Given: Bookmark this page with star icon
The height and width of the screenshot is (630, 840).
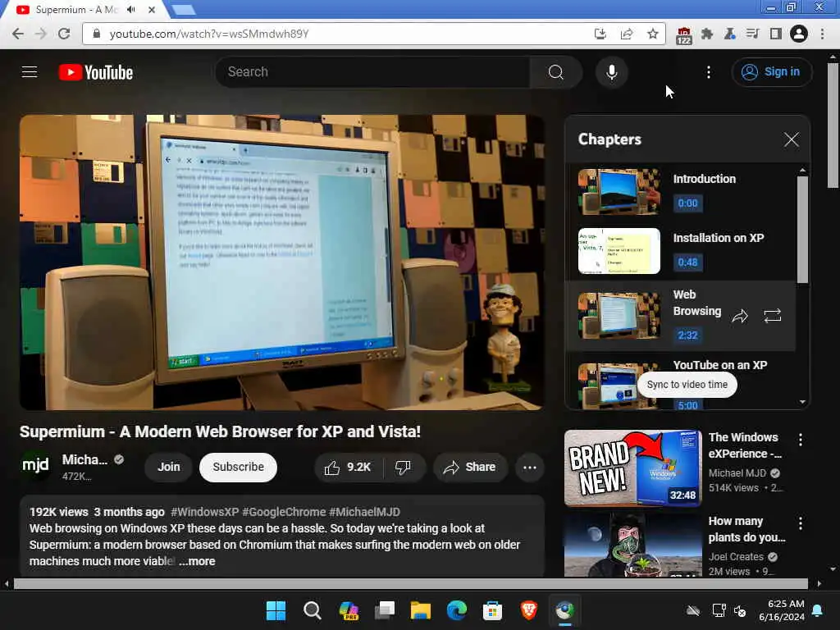Looking at the screenshot, I should pos(652,34).
